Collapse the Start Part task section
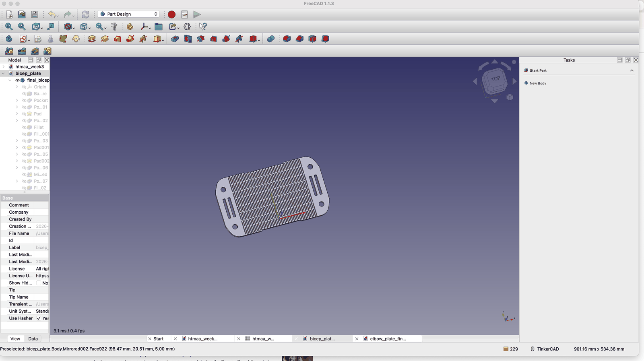 pyautogui.click(x=632, y=70)
